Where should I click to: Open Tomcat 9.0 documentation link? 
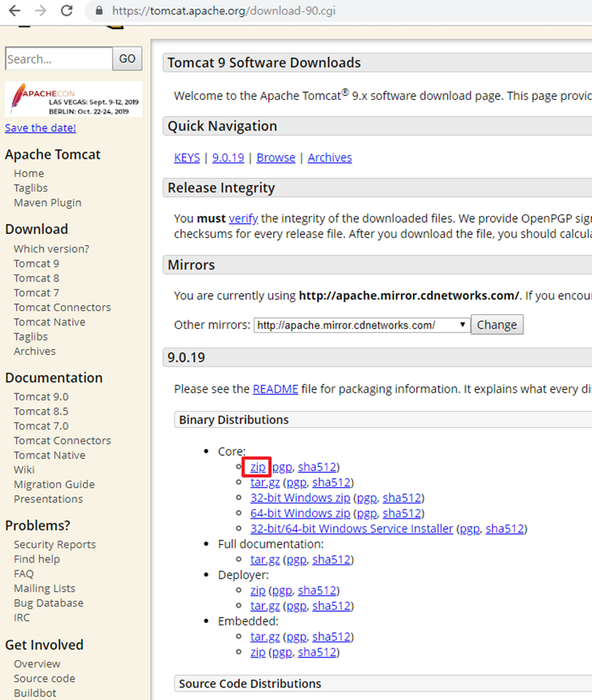pyautogui.click(x=41, y=397)
